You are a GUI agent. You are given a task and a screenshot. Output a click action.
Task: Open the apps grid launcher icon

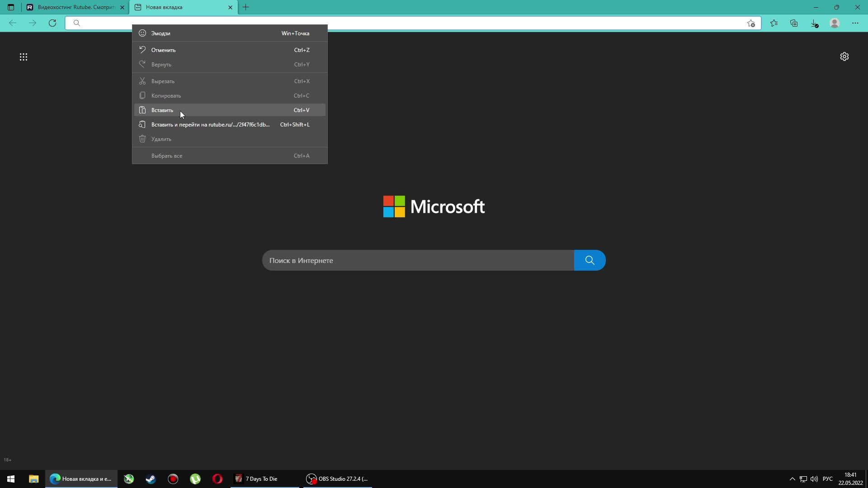(x=24, y=57)
